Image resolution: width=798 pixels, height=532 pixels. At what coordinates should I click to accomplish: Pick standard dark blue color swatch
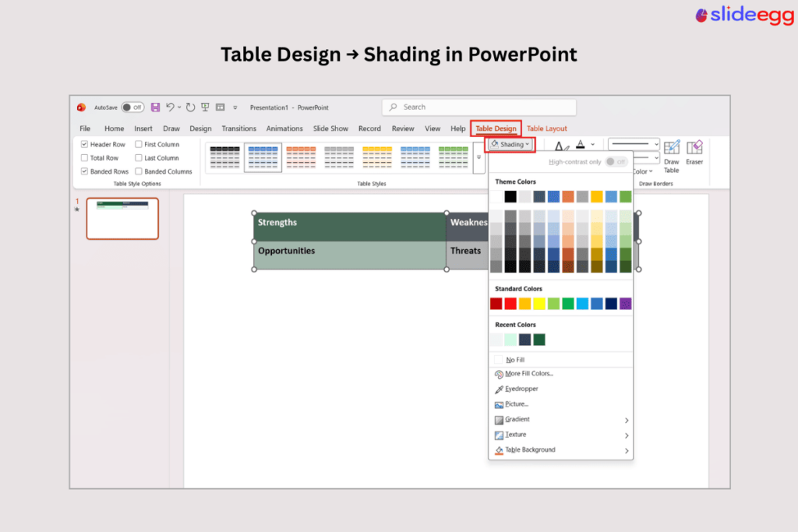click(611, 304)
